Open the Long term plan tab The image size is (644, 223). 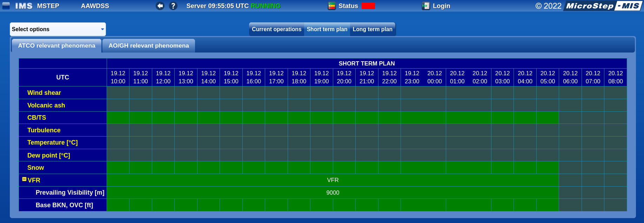pyautogui.click(x=373, y=29)
